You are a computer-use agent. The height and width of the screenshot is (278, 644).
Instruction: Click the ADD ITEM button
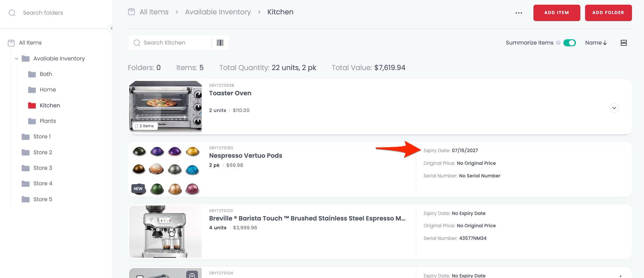pos(557,13)
